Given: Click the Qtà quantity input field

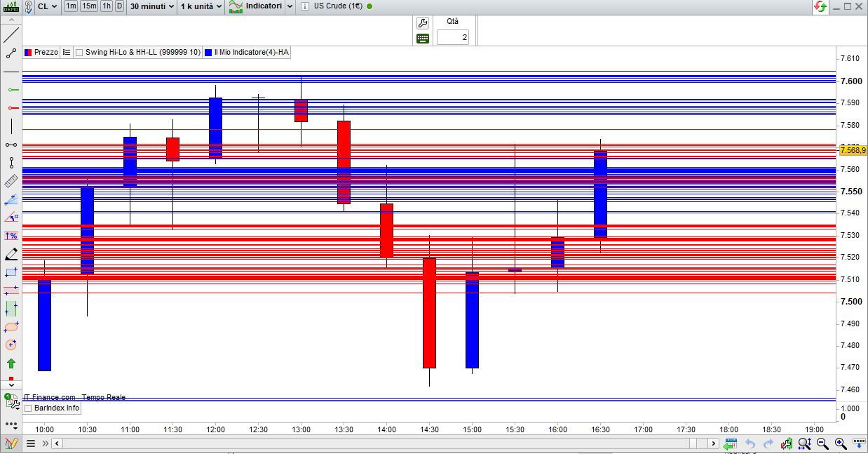Looking at the screenshot, I should click(453, 37).
